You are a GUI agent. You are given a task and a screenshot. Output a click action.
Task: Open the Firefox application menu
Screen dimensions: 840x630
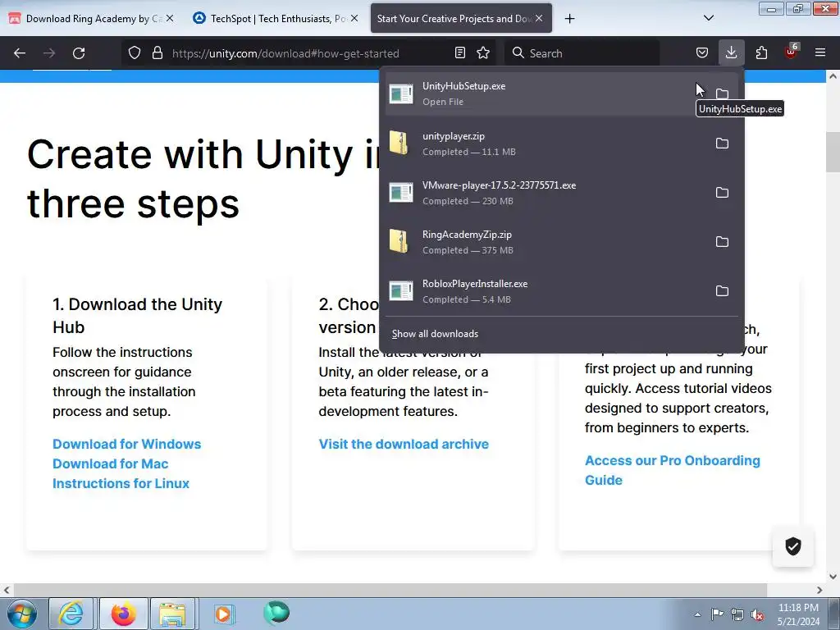coord(820,53)
